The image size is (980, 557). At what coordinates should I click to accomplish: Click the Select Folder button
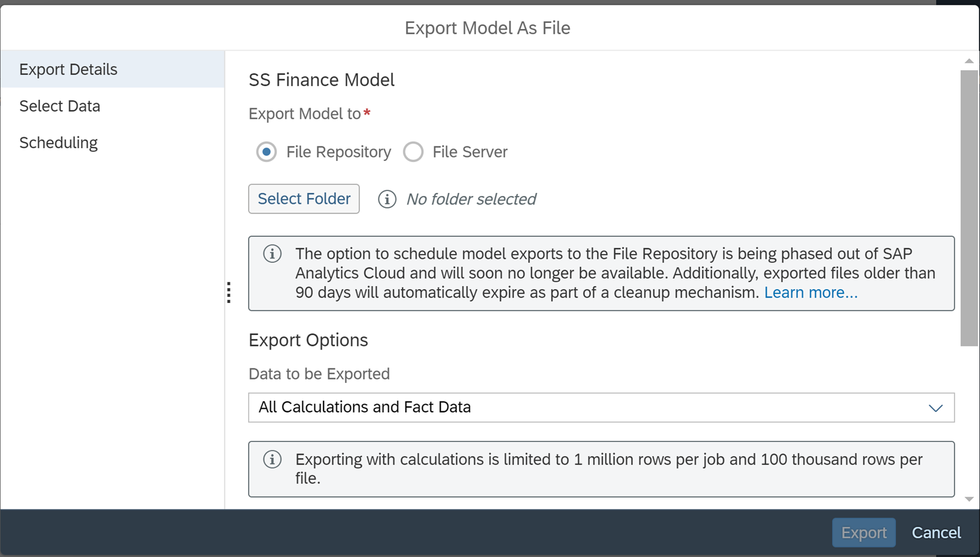coord(304,198)
